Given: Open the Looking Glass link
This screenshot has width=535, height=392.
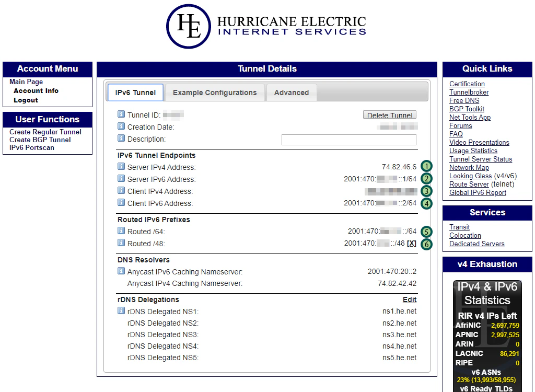Looking at the screenshot, I should pos(471,176).
